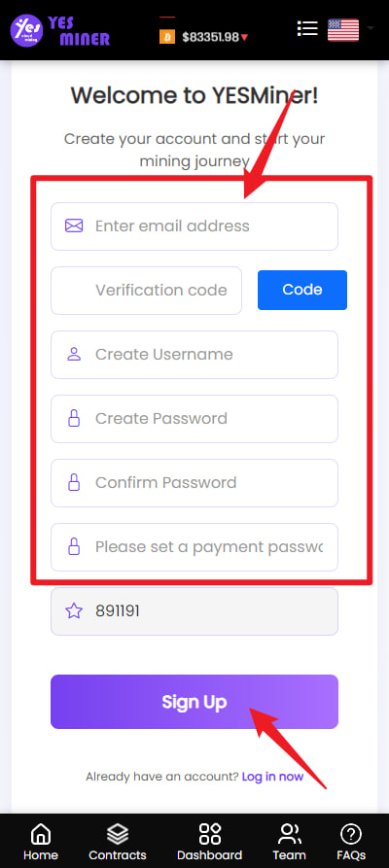
Task: Open the hamburger list menu
Action: coord(307,28)
